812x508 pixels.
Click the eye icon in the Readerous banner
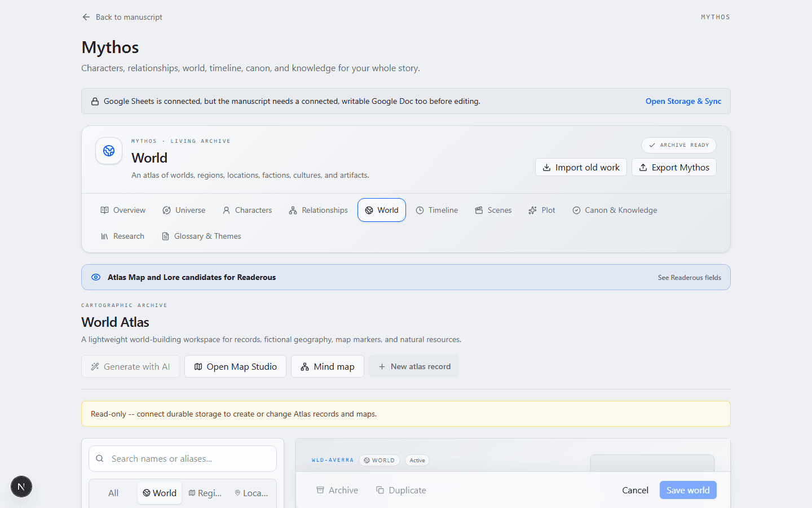(x=96, y=277)
